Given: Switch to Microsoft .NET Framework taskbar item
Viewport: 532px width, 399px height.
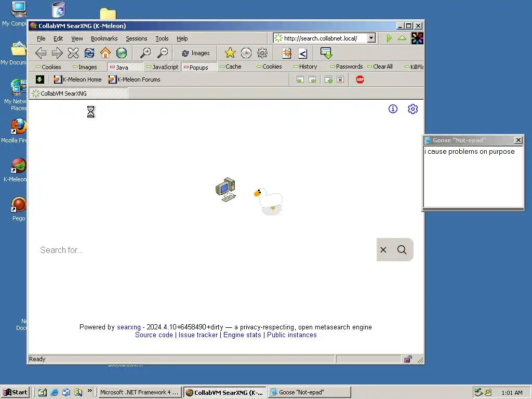Looking at the screenshot, I should pos(139,392).
